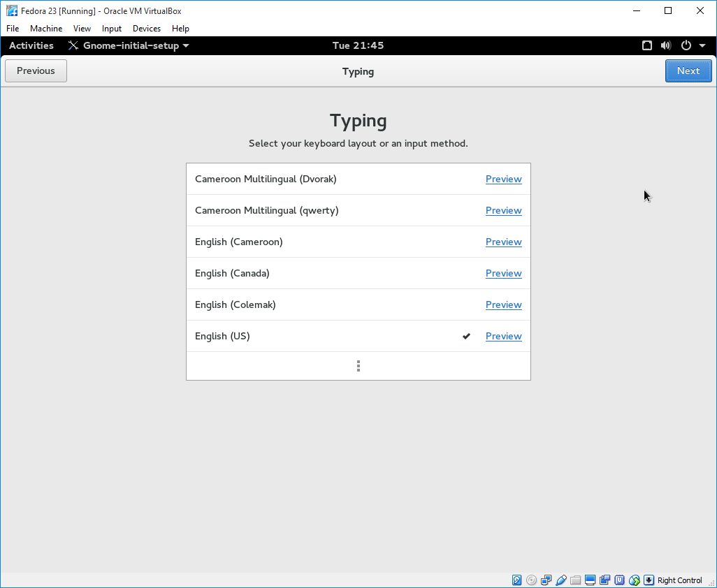Image resolution: width=717 pixels, height=588 pixels.
Task: Click the Activities overview button
Action: tap(31, 45)
